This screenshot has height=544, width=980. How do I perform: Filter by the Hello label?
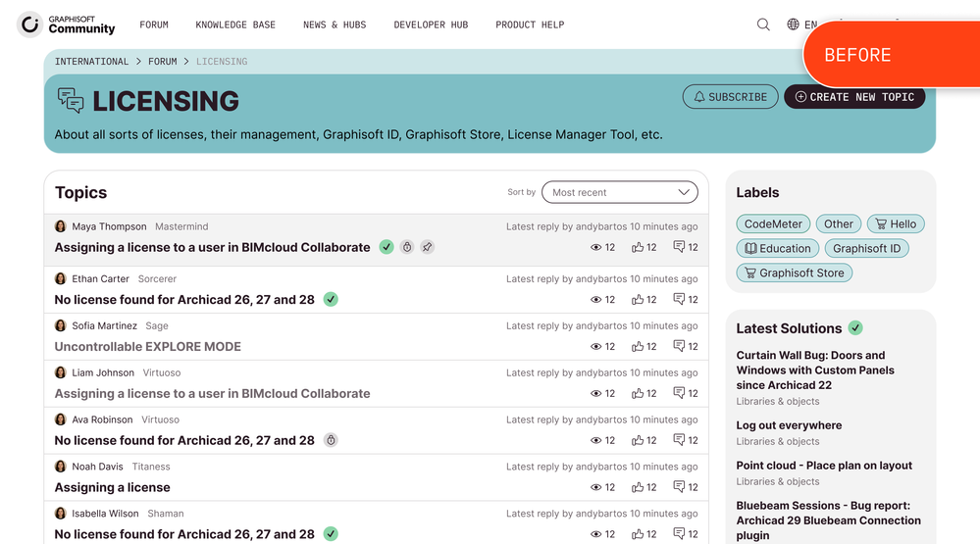pos(896,223)
